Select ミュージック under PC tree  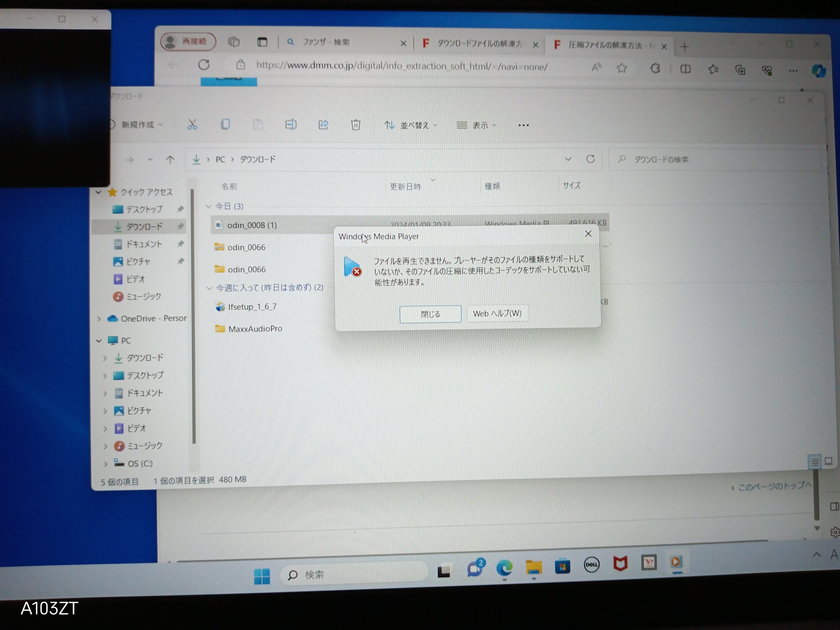[144, 446]
